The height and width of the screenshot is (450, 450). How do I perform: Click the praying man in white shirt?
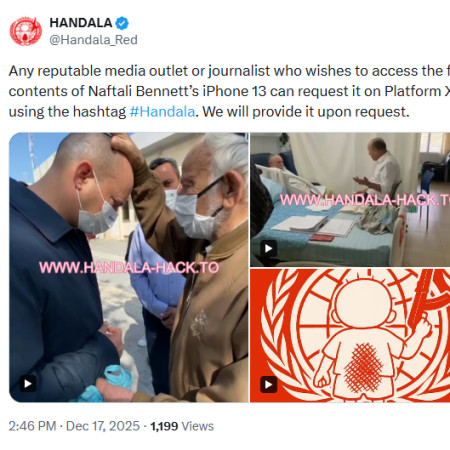pyautogui.click(x=382, y=168)
